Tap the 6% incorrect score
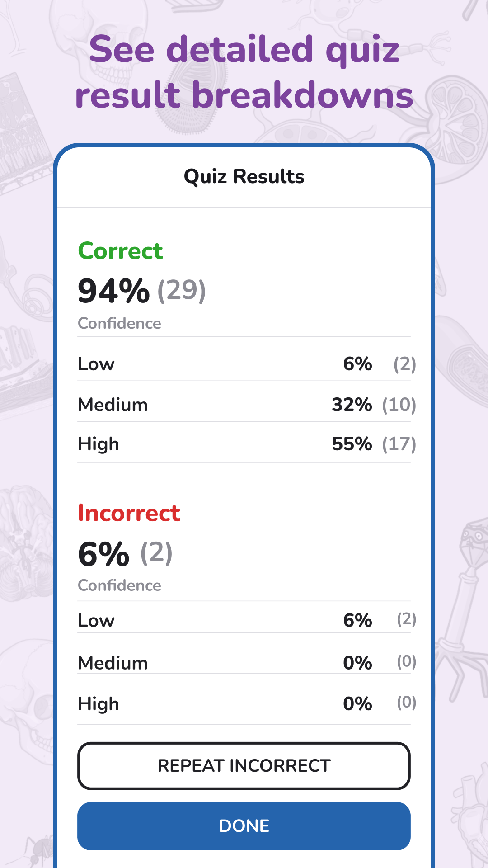The image size is (488, 868). coord(103,554)
